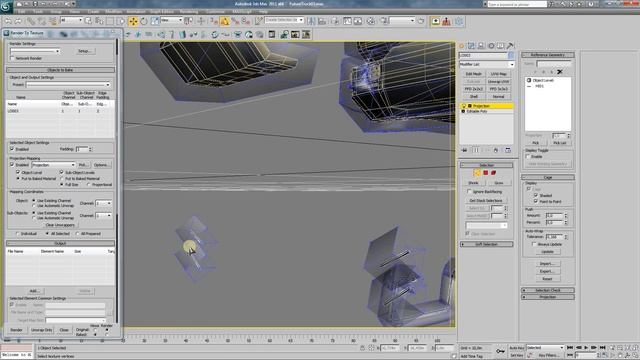
Task: Click the Pin Stack icon
Action: tap(464, 150)
